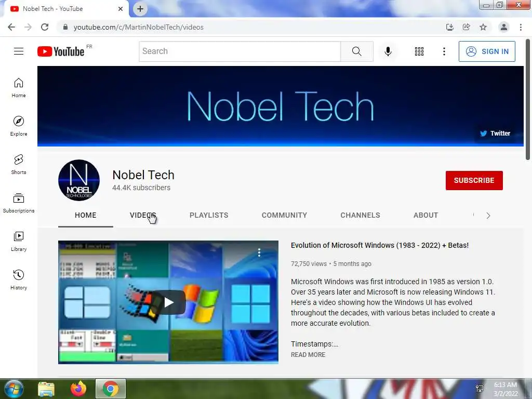Viewport: 532px width, 399px height.
Task: Click in the YouTube Search field
Action: [x=240, y=51]
